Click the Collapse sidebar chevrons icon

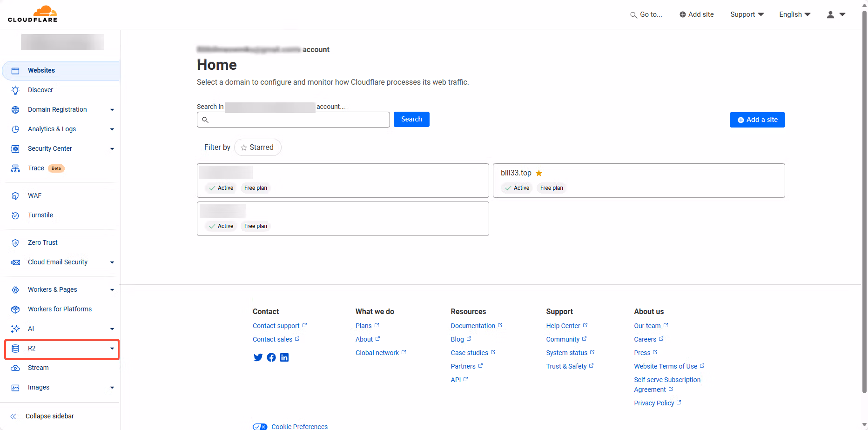[x=13, y=417]
